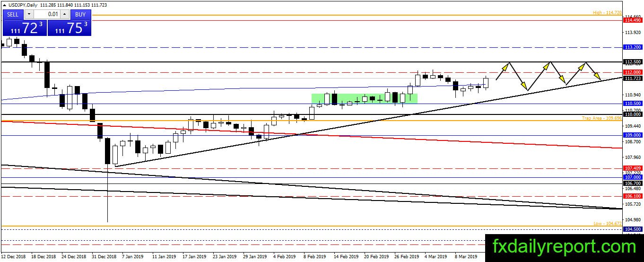This screenshot has height=262, width=644.
Task: Click the SELL button
Action: [x=13, y=14]
